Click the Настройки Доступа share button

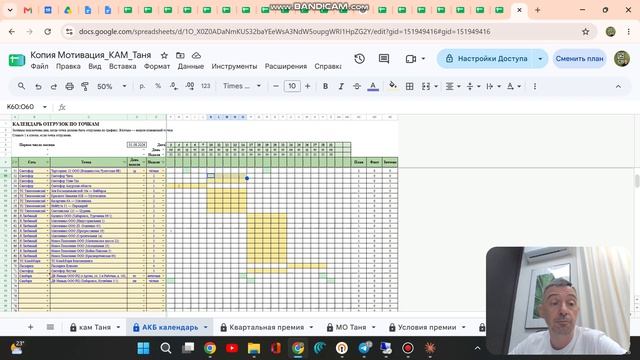(486, 59)
